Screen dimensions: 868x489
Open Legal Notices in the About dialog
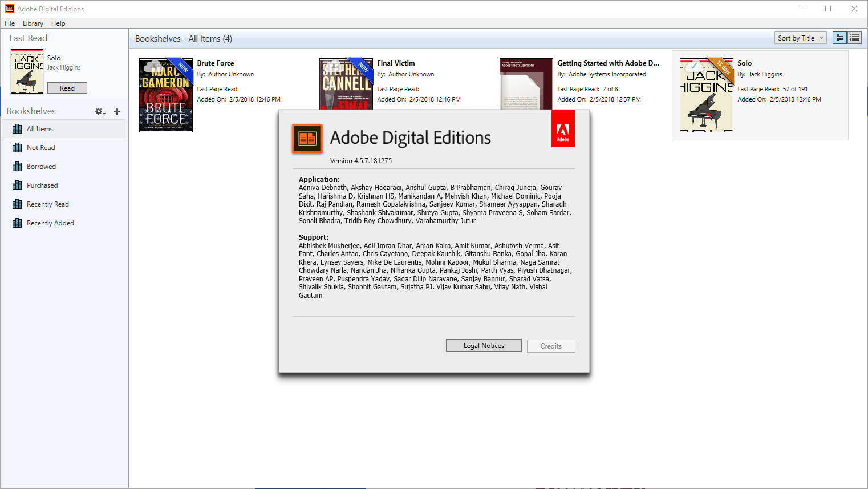(x=484, y=346)
